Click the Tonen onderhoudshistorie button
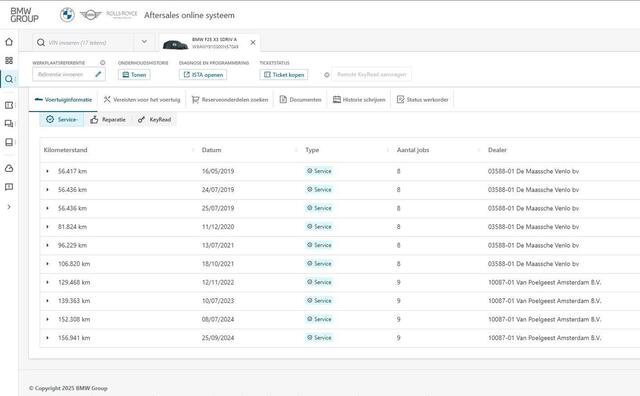The width and height of the screenshot is (640, 396). click(134, 75)
